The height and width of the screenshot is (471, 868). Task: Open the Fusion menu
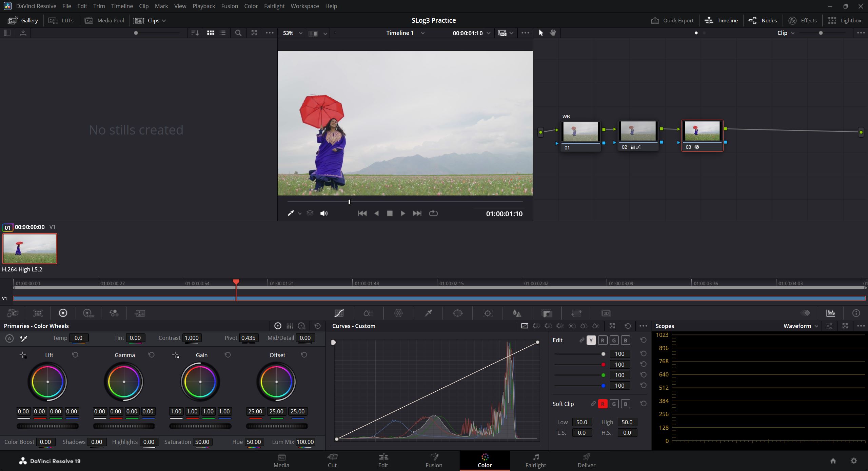tap(230, 6)
